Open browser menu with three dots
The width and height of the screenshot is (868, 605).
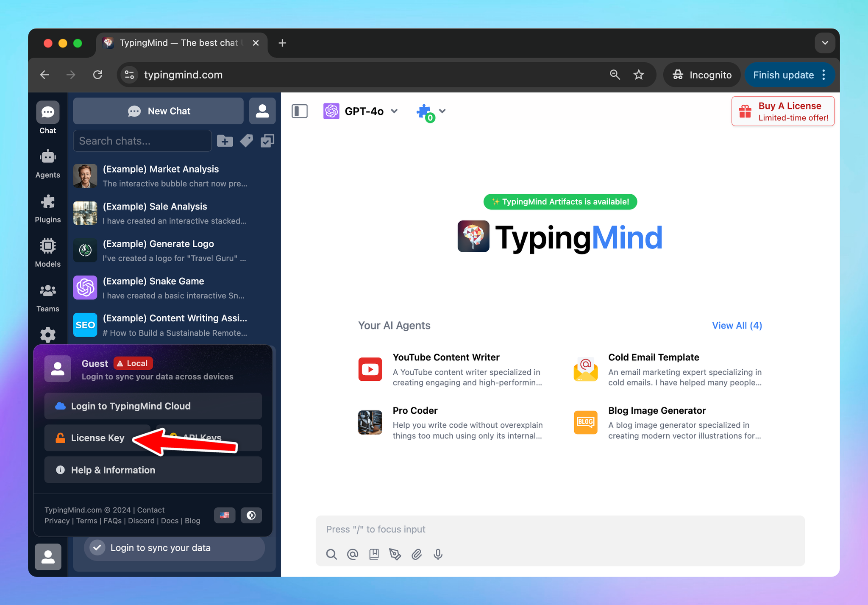(823, 75)
